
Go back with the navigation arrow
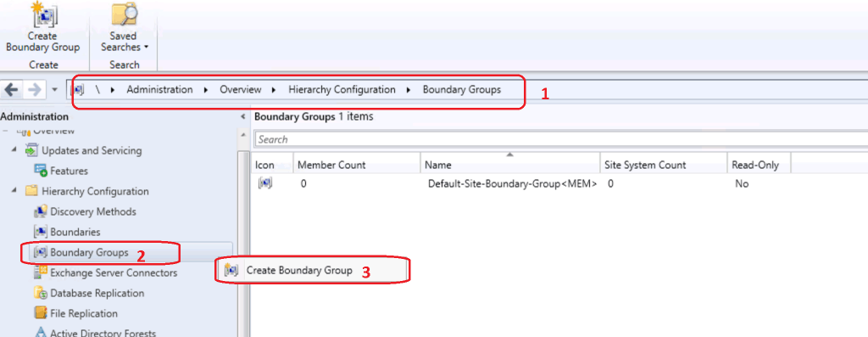(x=10, y=90)
